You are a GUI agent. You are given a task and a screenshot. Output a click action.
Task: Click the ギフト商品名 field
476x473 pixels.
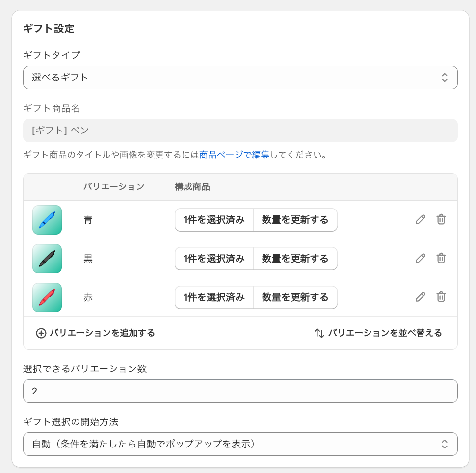click(240, 131)
